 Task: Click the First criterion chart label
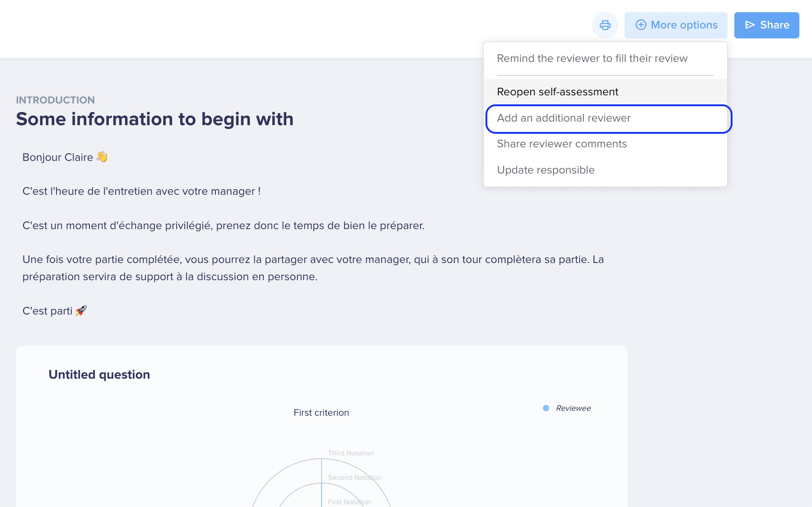click(x=321, y=413)
